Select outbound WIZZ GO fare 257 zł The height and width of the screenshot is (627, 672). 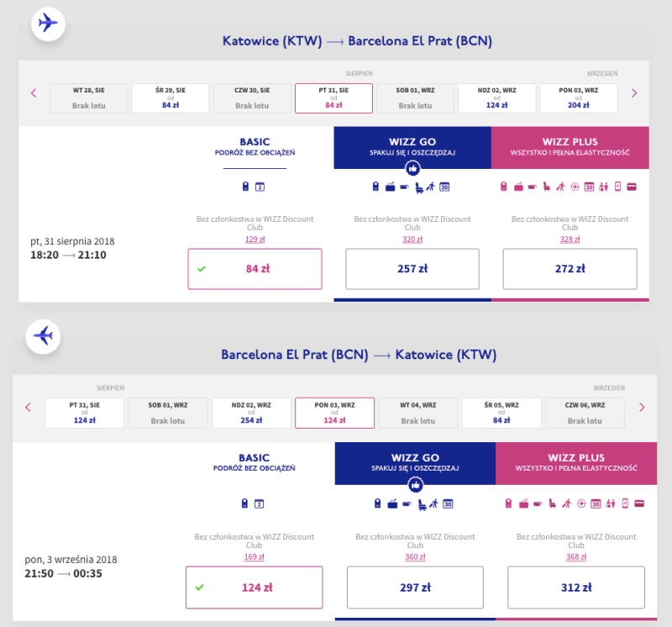412,269
